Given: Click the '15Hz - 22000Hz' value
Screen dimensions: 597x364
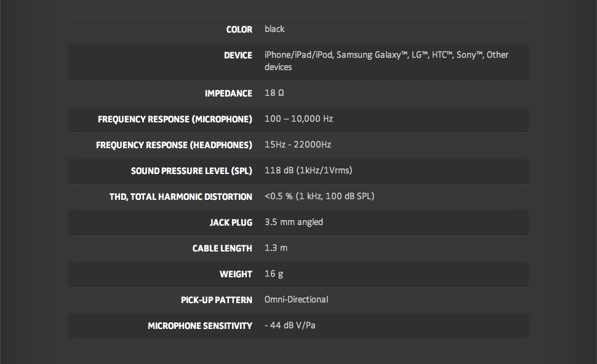Looking at the screenshot, I should click(298, 144).
